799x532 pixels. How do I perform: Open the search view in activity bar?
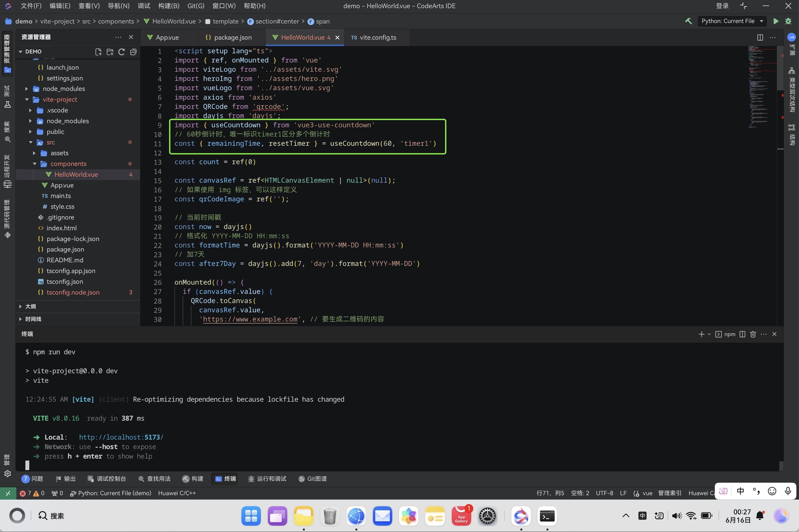click(8, 132)
